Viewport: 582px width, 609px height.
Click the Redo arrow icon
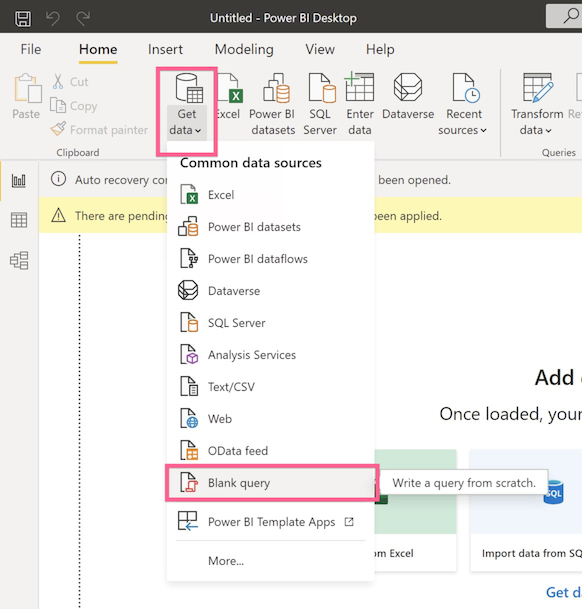point(83,18)
